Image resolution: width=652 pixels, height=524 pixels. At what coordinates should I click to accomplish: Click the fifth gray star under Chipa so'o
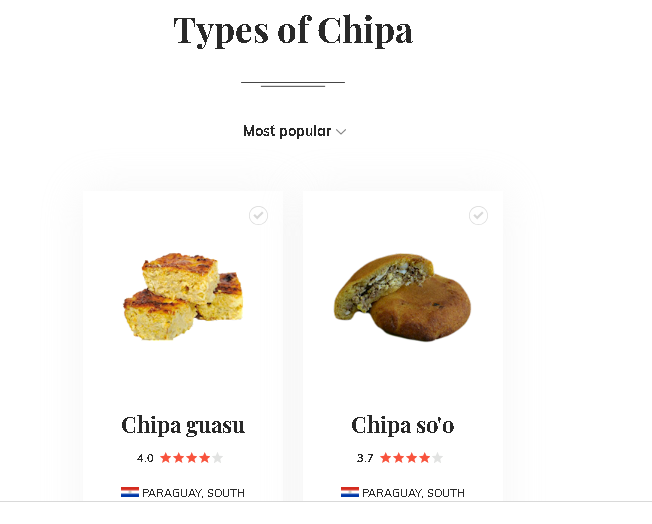tap(437, 458)
